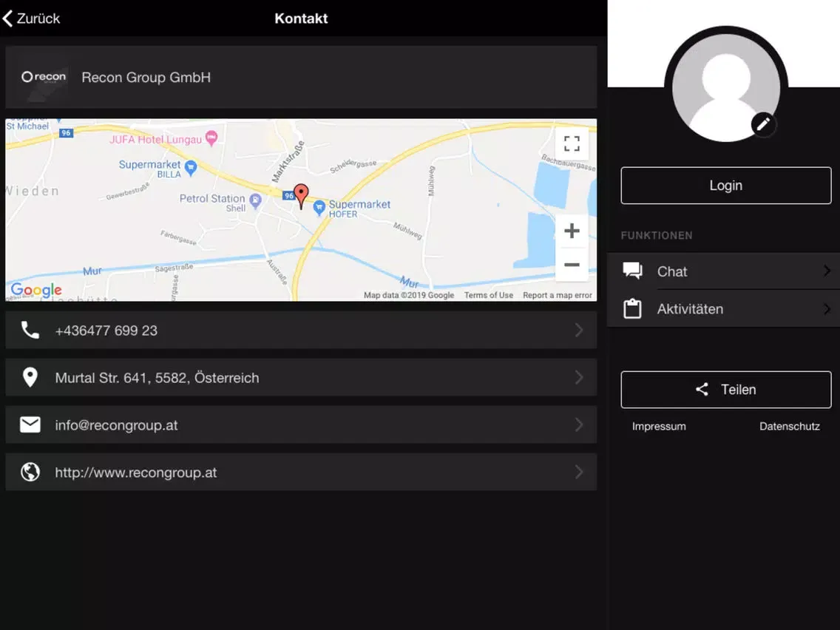Click the route 96 badge near St Michael
The width and height of the screenshot is (840, 630).
(x=66, y=133)
